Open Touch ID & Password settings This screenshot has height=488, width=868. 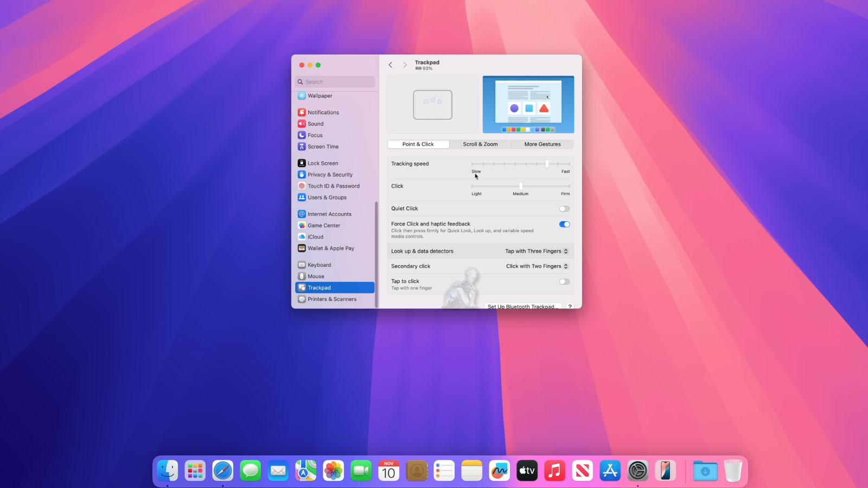click(335, 186)
